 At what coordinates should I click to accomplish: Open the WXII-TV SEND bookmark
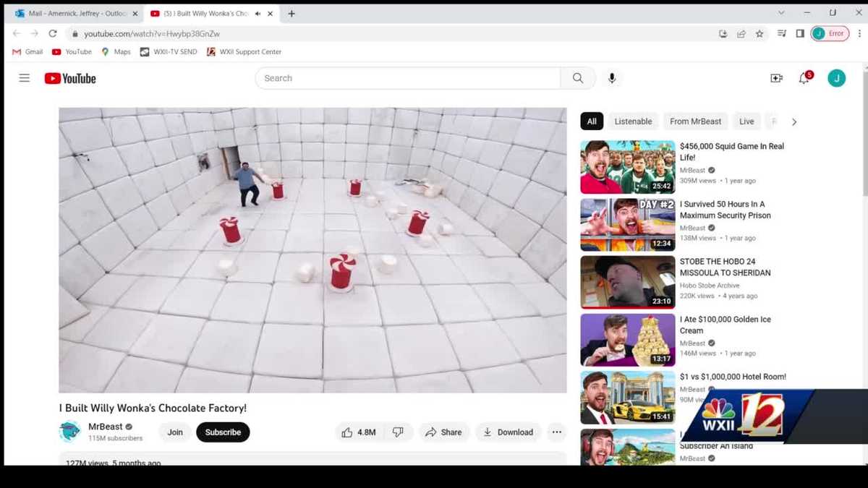point(169,51)
